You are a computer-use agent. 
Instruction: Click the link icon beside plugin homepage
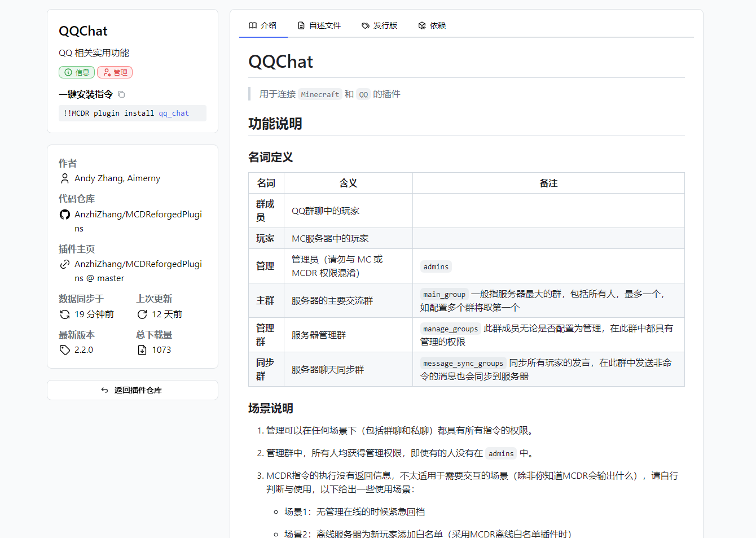pos(65,264)
